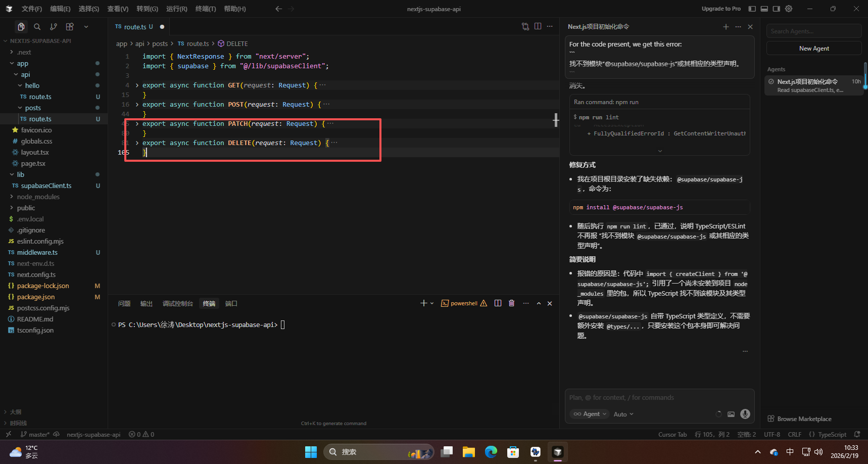The image size is (868, 464).
Task: Toggle the secondary sidebar layout icon
Action: [x=776, y=9]
